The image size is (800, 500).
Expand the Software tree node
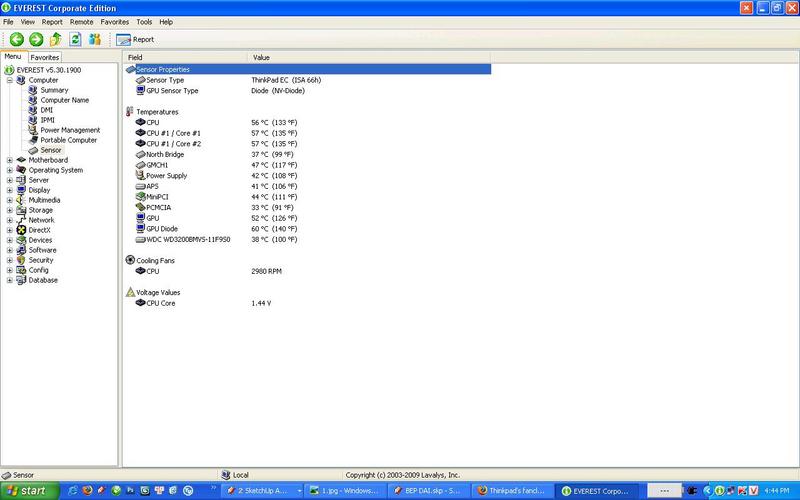(10, 250)
